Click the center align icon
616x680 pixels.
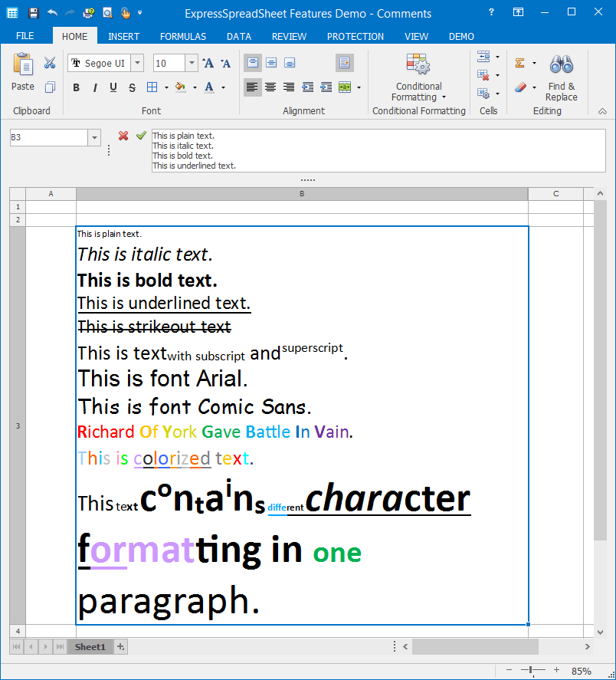(x=270, y=87)
